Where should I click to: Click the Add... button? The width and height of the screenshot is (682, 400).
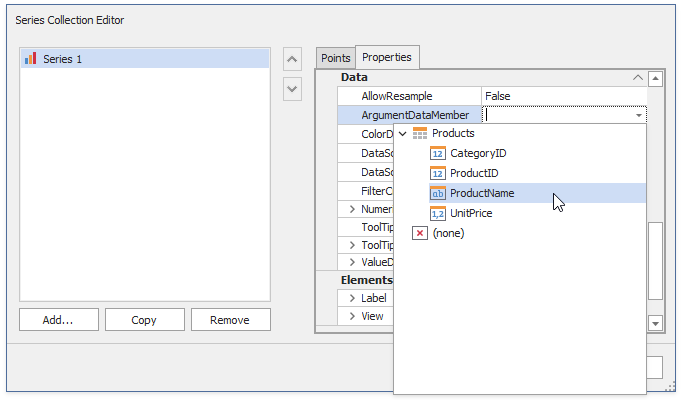point(59,320)
